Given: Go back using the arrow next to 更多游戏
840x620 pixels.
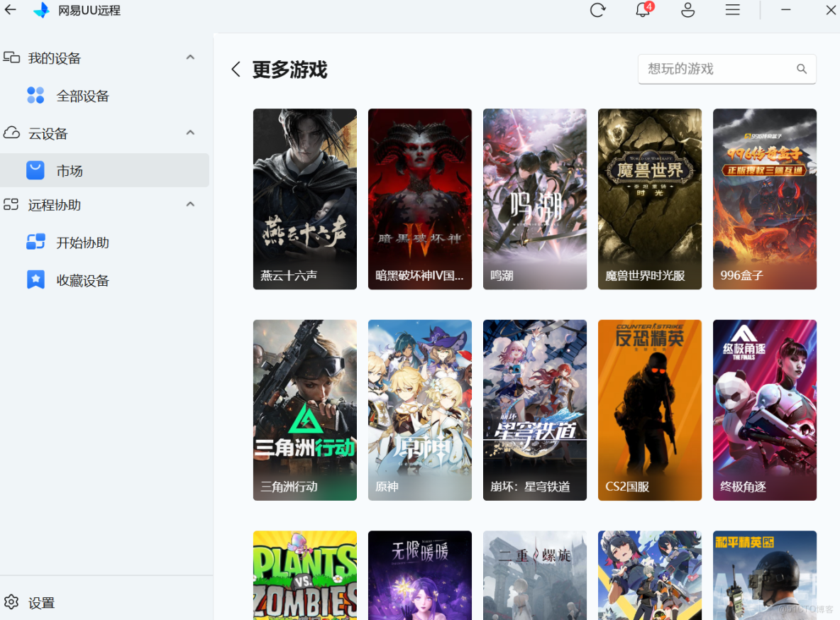Looking at the screenshot, I should (x=236, y=69).
